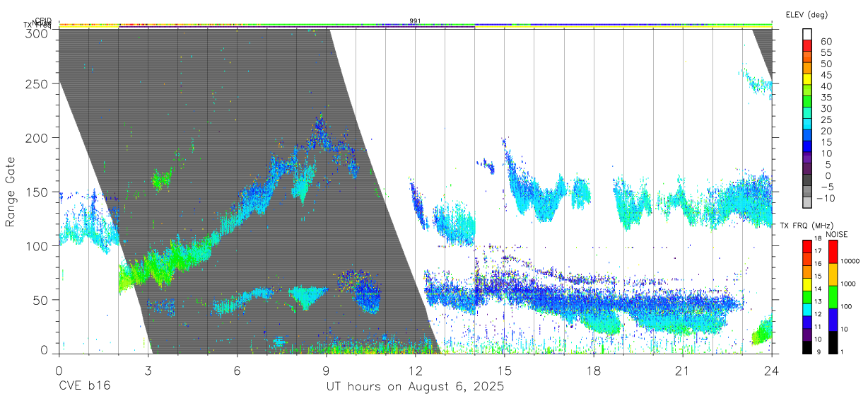Select the yellow 14–15 MHz swatch in TX FRQ bar
Viewport: 868px width, 401px height.
807,284
